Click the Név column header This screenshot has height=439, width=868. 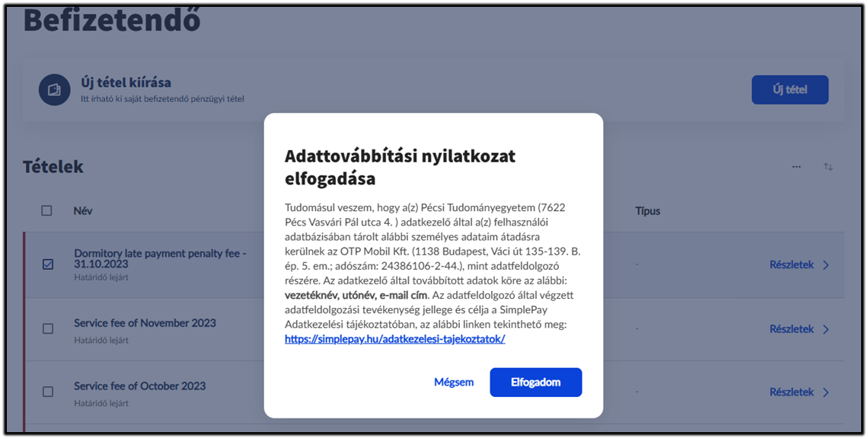[83, 210]
